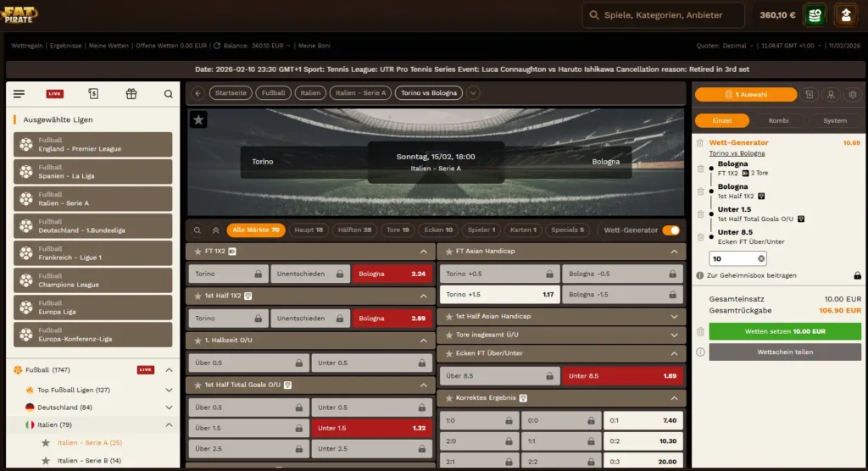
Task: Click the Fat Pirate logo
Action: point(19,14)
